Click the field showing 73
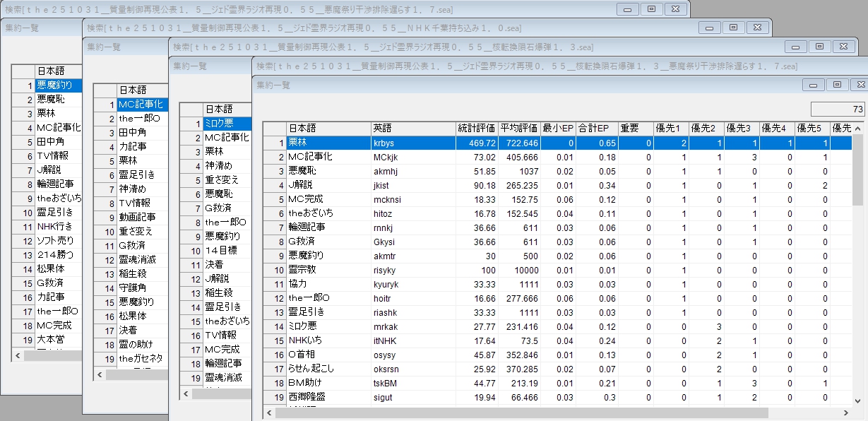 click(838, 109)
